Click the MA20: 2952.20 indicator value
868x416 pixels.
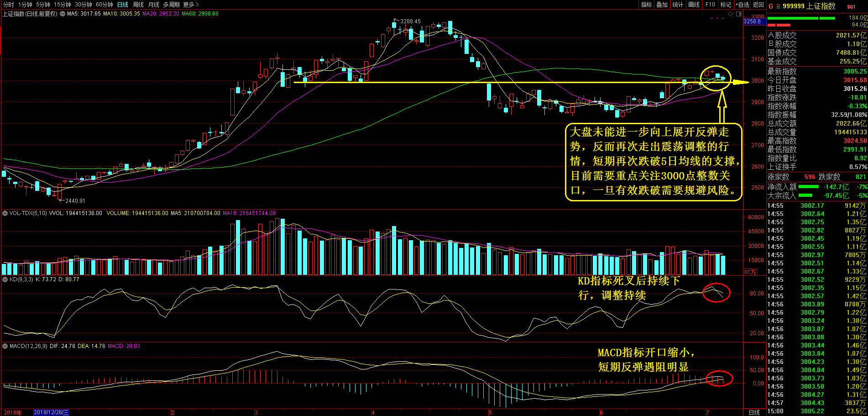click(161, 14)
